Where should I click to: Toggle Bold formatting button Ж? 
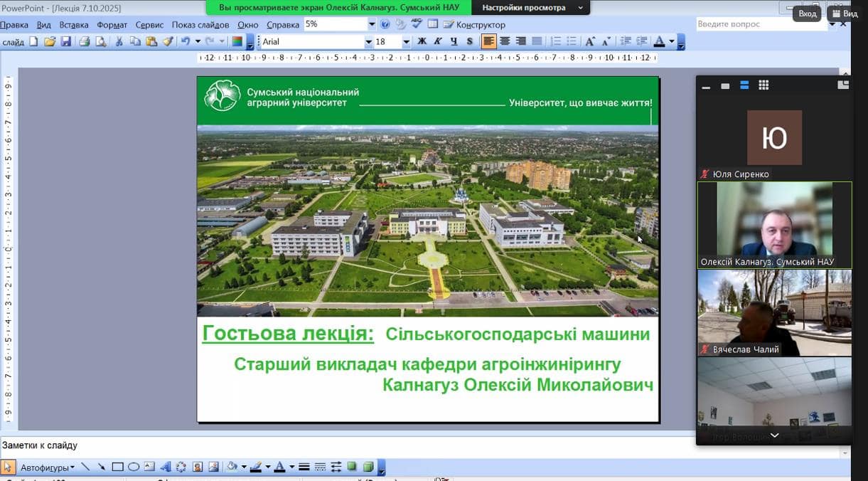(422, 42)
